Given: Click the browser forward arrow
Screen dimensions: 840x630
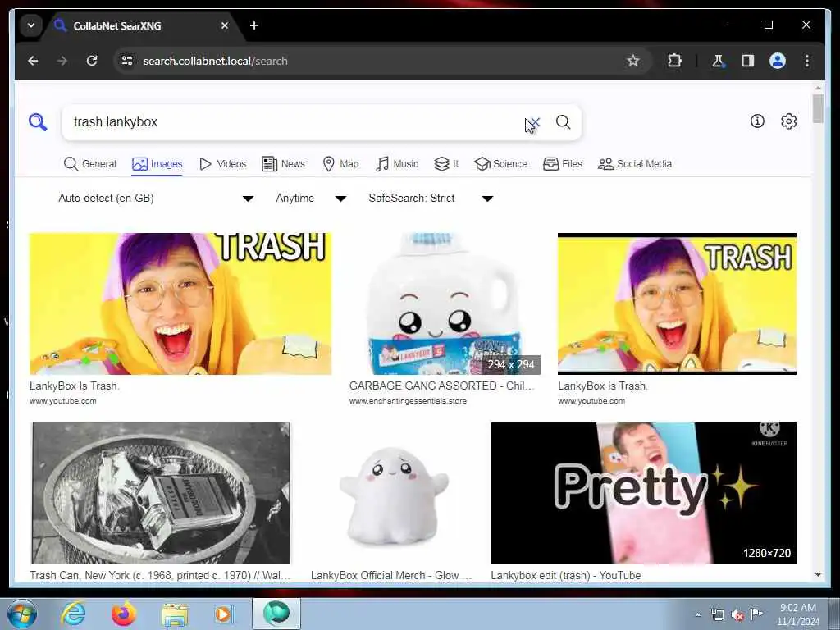Looking at the screenshot, I should click(62, 61).
